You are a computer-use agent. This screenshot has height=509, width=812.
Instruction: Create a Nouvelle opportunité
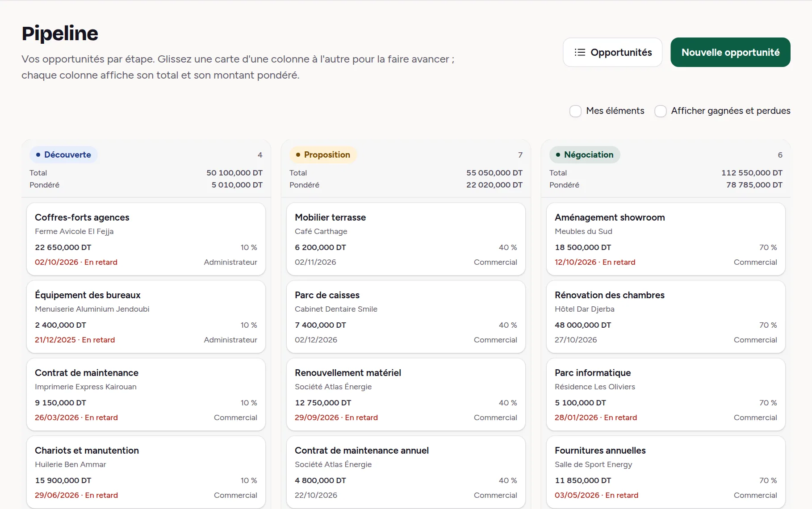[x=730, y=52]
